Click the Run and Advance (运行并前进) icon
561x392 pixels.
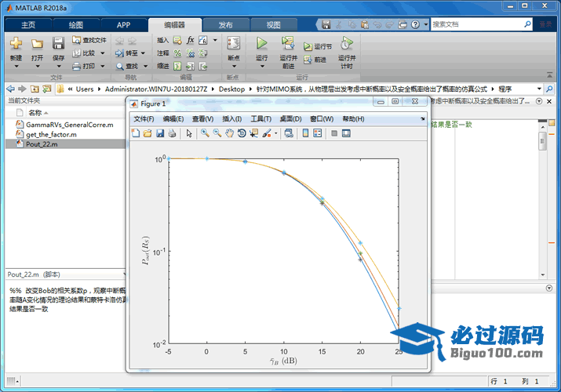point(288,43)
